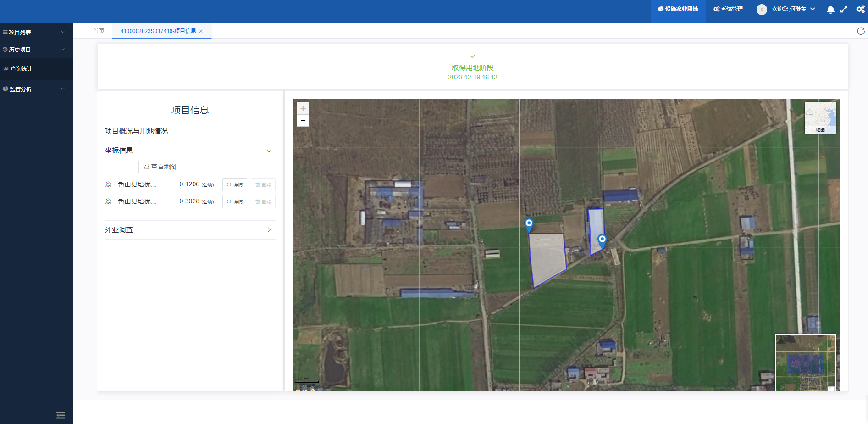Collapse the sidebar with the bottom menu icon
This screenshot has width=868, height=424.
click(x=61, y=415)
